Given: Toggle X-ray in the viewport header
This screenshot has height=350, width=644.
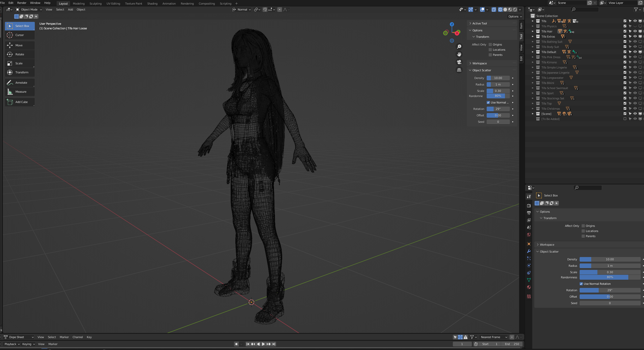Looking at the screenshot, I should [494, 10].
